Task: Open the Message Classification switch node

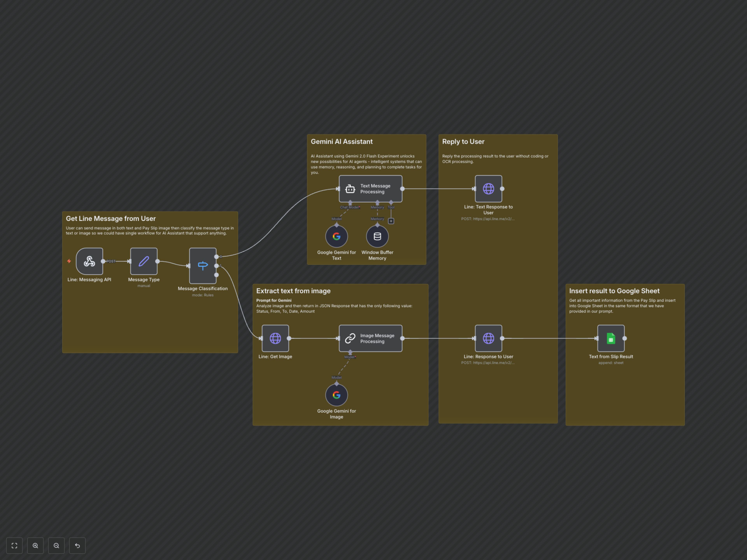Action: (203, 266)
